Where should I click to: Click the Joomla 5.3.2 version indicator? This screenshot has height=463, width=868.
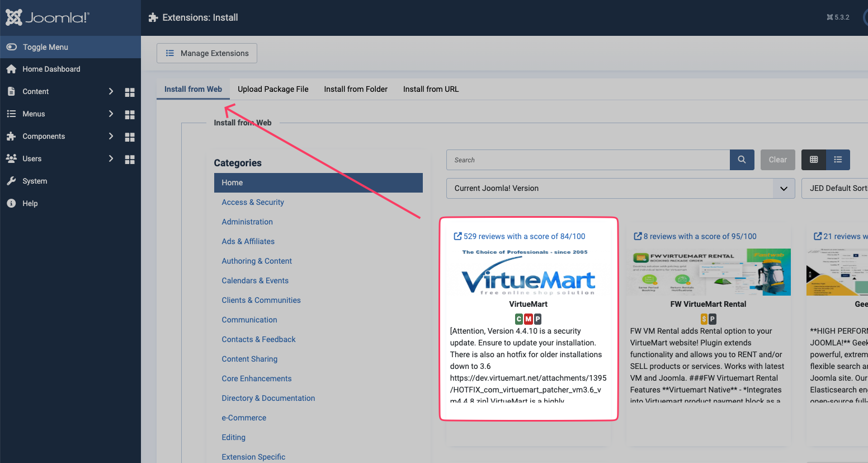click(838, 17)
